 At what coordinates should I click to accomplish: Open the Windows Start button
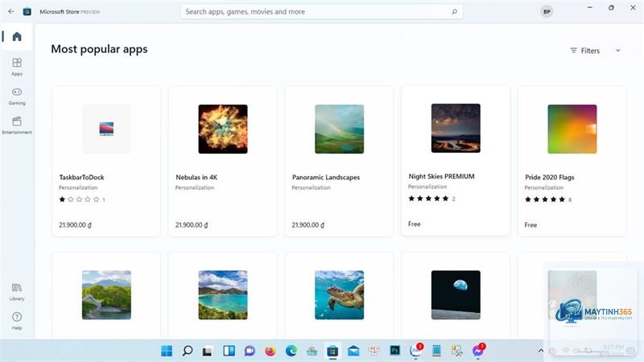click(167, 351)
